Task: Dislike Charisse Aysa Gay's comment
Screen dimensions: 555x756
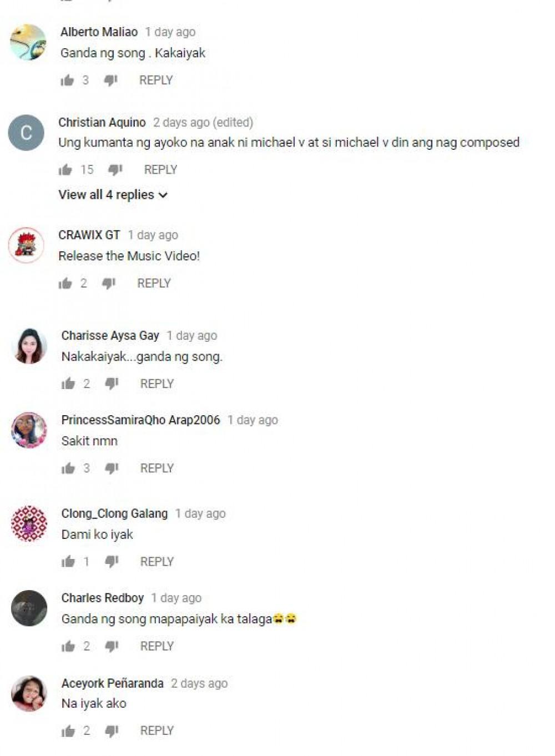Action: pyautogui.click(x=112, y=384)
